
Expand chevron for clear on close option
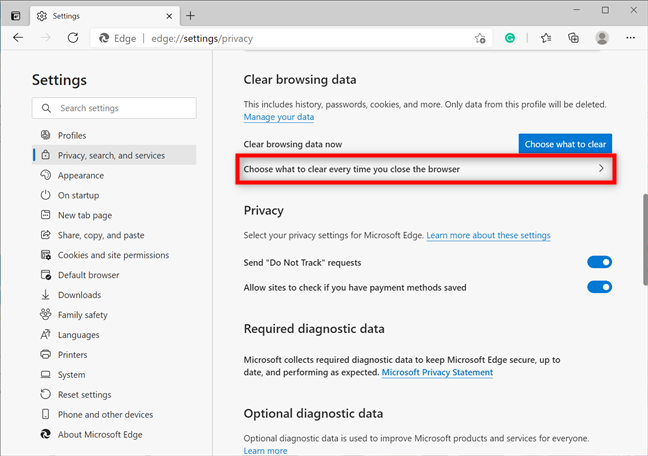pyautogui.click(x=601, y=168)
